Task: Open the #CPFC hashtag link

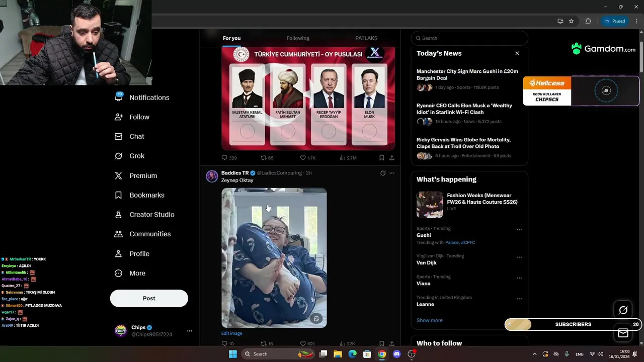Action: coord(468,242)
